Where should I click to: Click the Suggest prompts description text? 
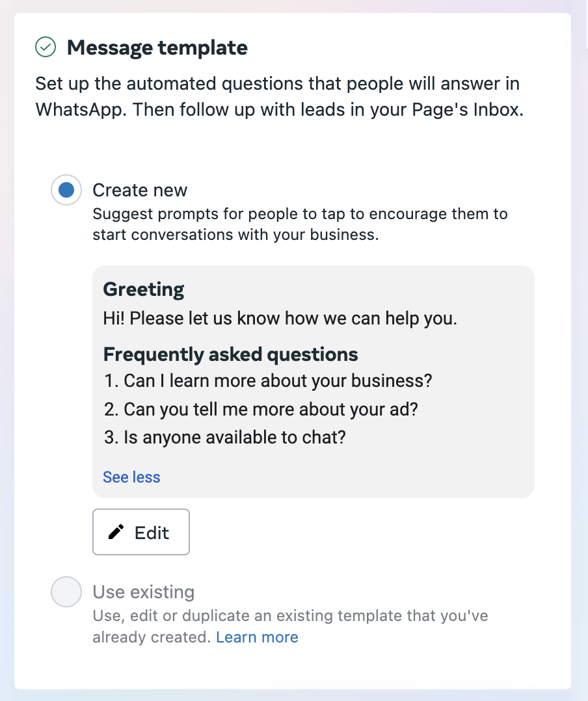(300, 224)
